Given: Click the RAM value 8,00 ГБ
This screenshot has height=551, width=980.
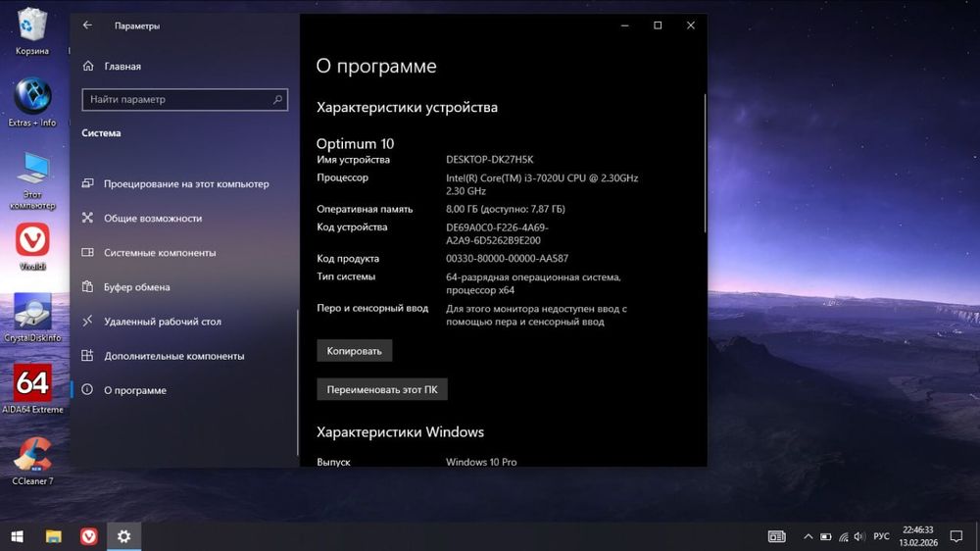Looking at the screenshot, I should click(x=505, y=209).
